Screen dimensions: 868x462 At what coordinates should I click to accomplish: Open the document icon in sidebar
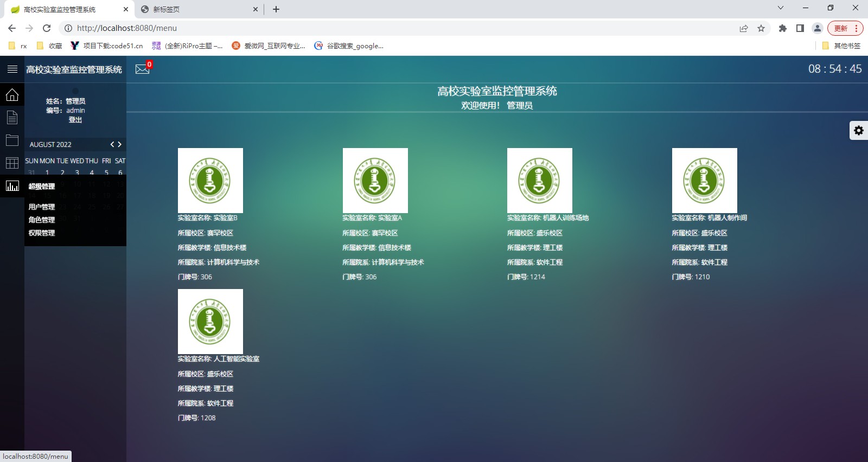(x=12, y=118)
